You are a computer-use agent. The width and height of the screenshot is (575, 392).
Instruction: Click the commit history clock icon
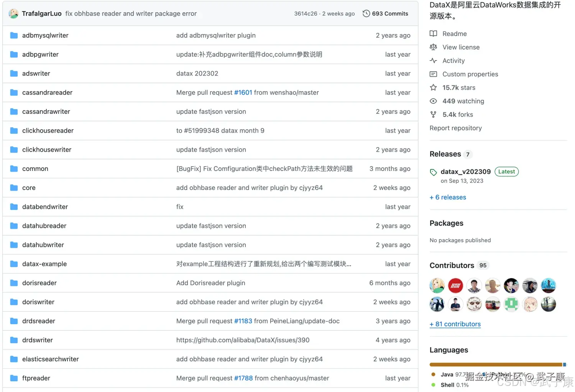[x=366, y=13]
